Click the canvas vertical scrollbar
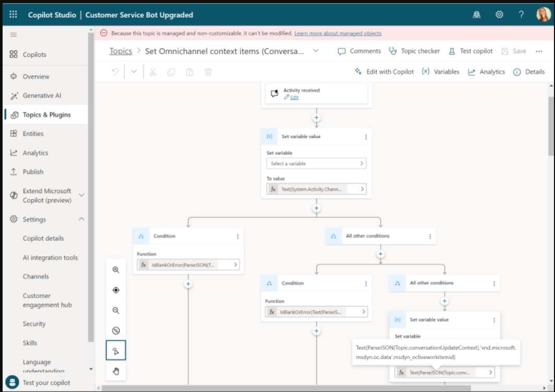This screenshot has width=555, height=392. tap(551, 126)
